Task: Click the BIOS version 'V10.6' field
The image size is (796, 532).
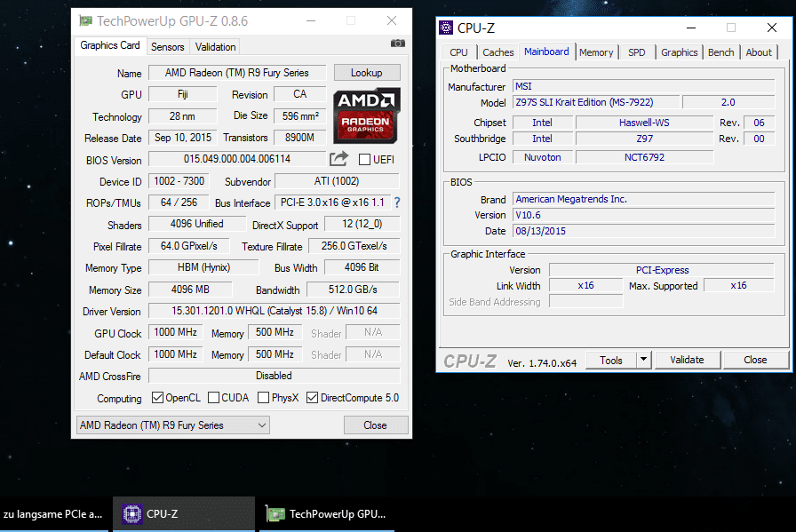Action: pyautogui.click(x=644, y=215)
